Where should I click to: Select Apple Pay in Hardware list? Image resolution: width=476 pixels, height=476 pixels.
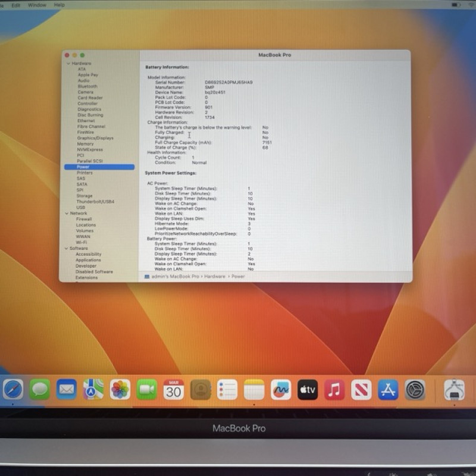pos(87,75)
